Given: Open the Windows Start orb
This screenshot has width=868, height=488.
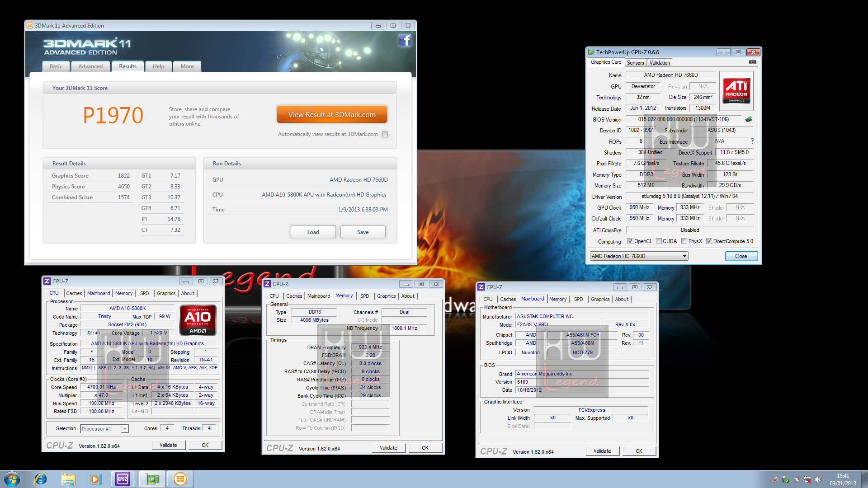Looking at the screenshot, I should click(12, 479).
